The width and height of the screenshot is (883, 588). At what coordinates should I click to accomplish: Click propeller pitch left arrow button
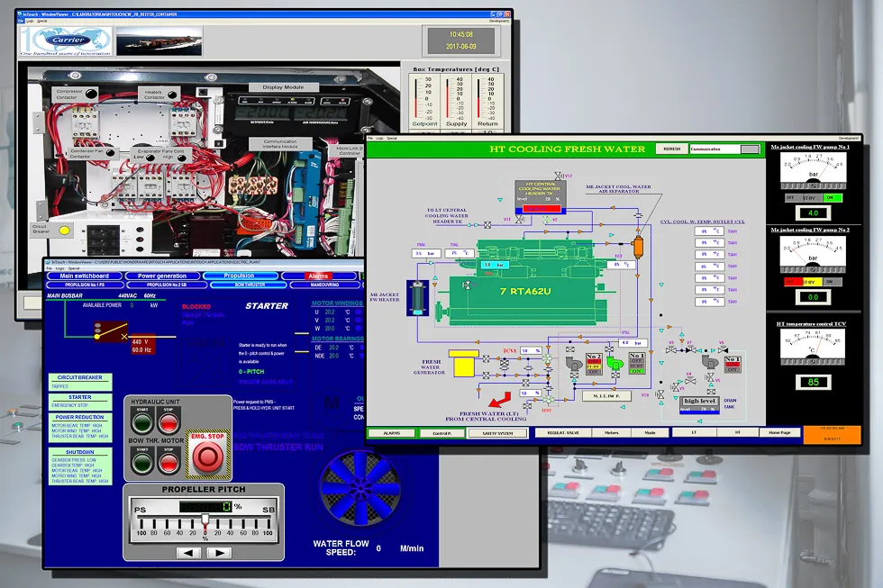[x=188, y=553]
